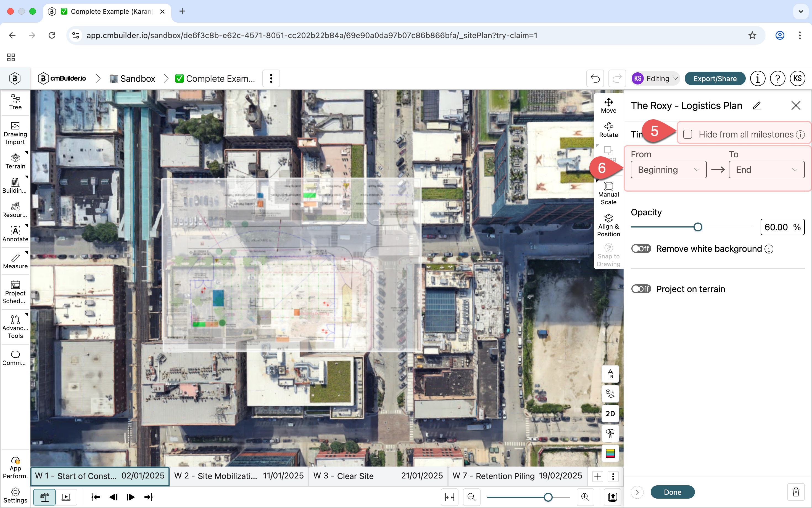Screen dimensions: 812x508
Task: Open Advanced Tools
Action: click(x=15, y=327)
